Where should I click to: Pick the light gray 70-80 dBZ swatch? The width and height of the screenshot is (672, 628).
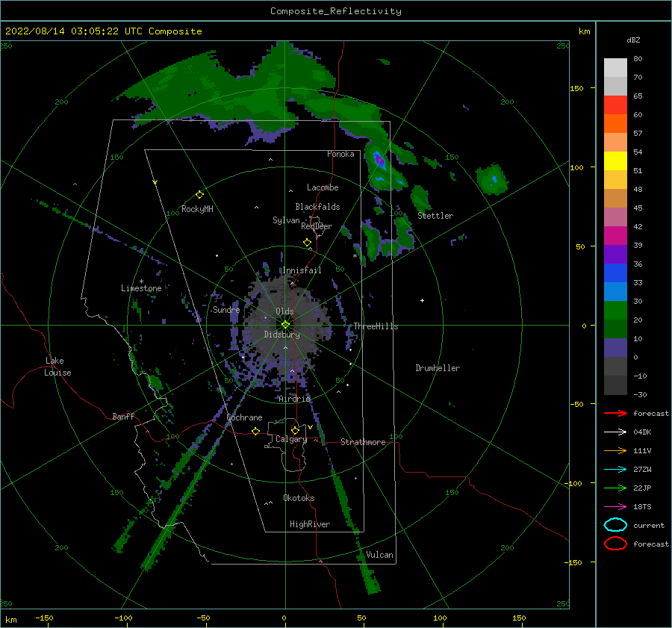(x=615, y=67)
